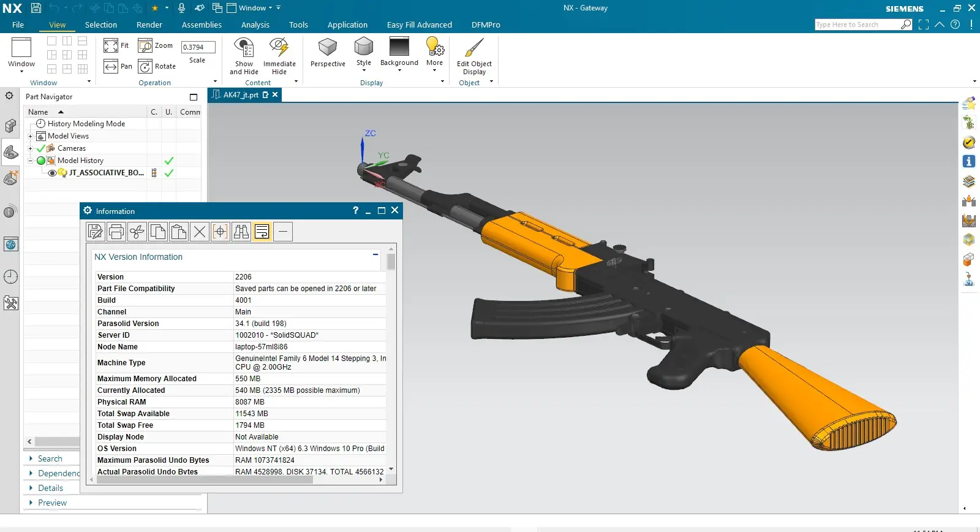This screenshot has height=532, width=980.
Task: Expand the Details section
Action: click(x=31, y=488)
